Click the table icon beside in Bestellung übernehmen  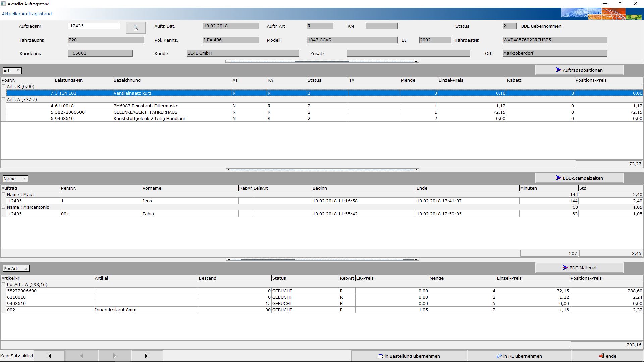(381, 356)
